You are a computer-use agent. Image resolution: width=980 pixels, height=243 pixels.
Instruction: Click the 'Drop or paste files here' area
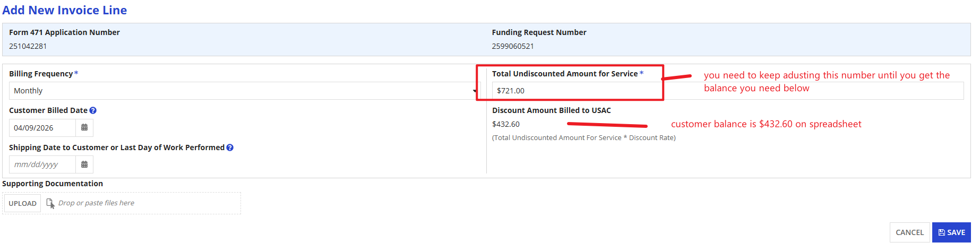click(96, 203)
